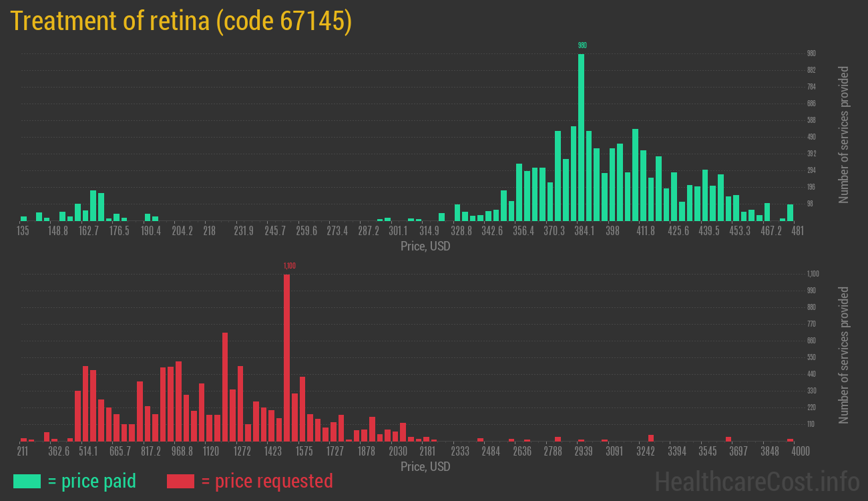Click the chart title Treatment of retina
868x501 pixels.
coord(181,21)
